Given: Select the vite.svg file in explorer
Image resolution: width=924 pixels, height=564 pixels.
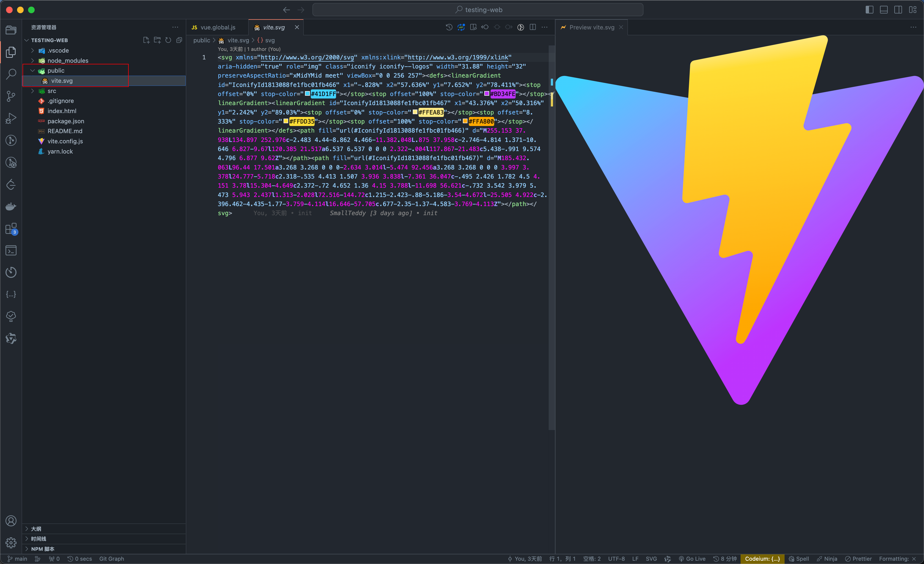Looking at the screenshot, I should pyautogui.click(x=61, y=81).
